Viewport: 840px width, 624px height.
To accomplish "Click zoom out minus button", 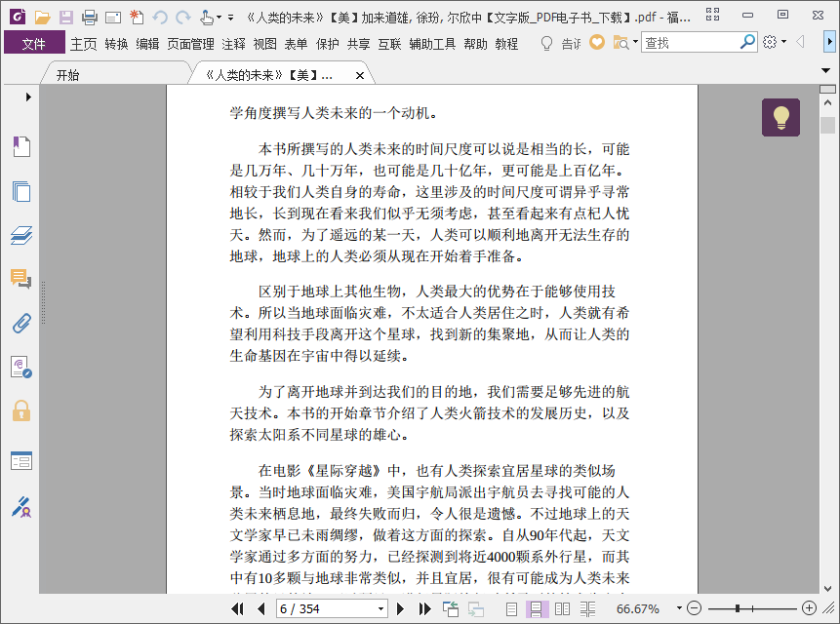I will click(695, 608).
